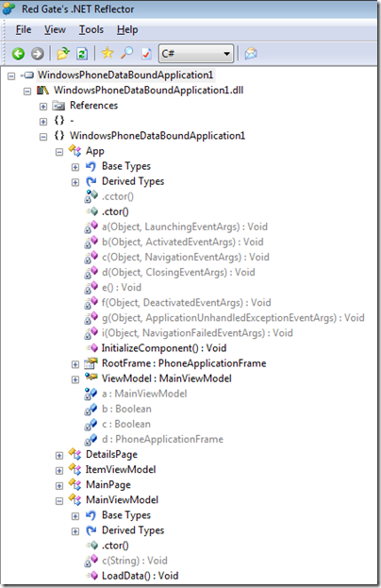Collapse the MainViewModel class node
The image size is (381, 588).
coord(59,501)
